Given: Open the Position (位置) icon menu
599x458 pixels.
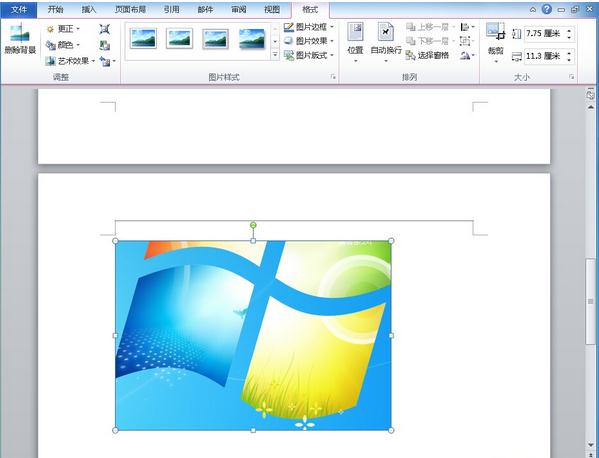Looking at the screenshot, I should (x=355, y=42).
